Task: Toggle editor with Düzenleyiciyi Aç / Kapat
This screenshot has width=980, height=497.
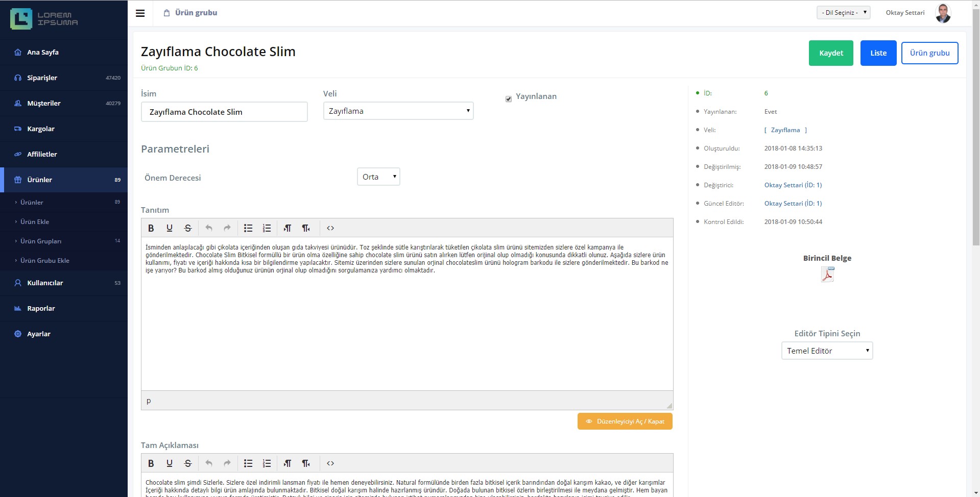Action: (x=625, y=421)
